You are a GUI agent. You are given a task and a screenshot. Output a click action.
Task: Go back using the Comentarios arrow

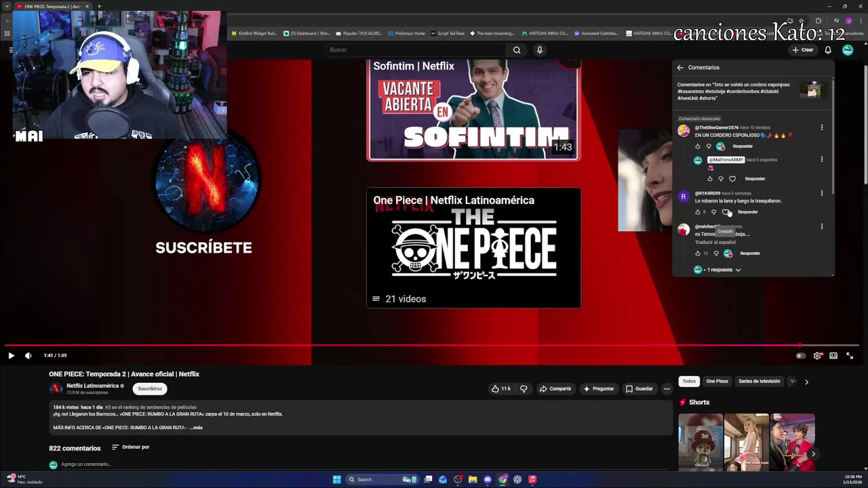pos(680,67)
